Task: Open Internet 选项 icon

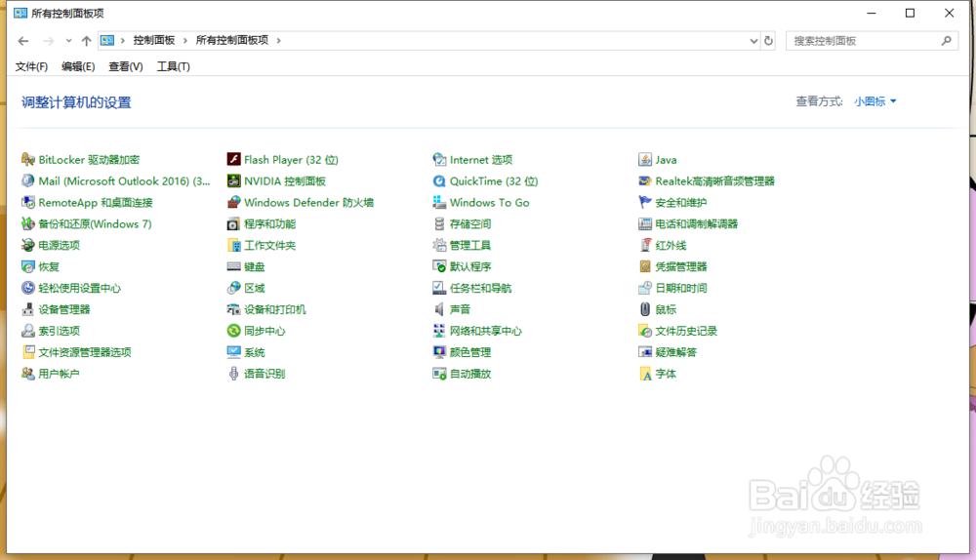Action: [x=439, y=159]
